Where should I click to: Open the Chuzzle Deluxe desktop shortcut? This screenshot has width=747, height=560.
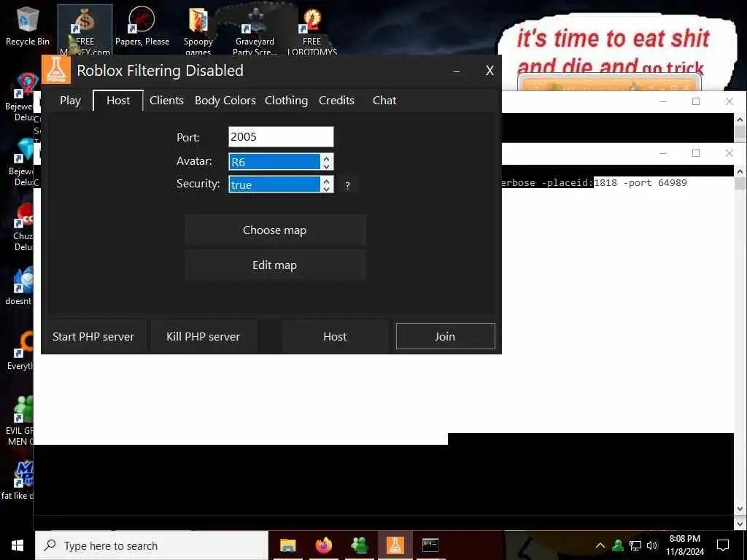point(23,227)
